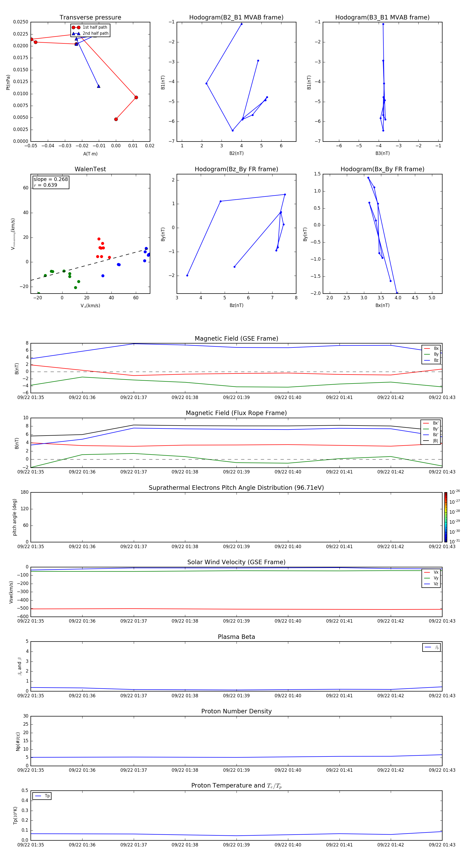473x868 pixels.
Task: Click the By' legend entry in Flux Rope panel
Action: pos(431,429)
